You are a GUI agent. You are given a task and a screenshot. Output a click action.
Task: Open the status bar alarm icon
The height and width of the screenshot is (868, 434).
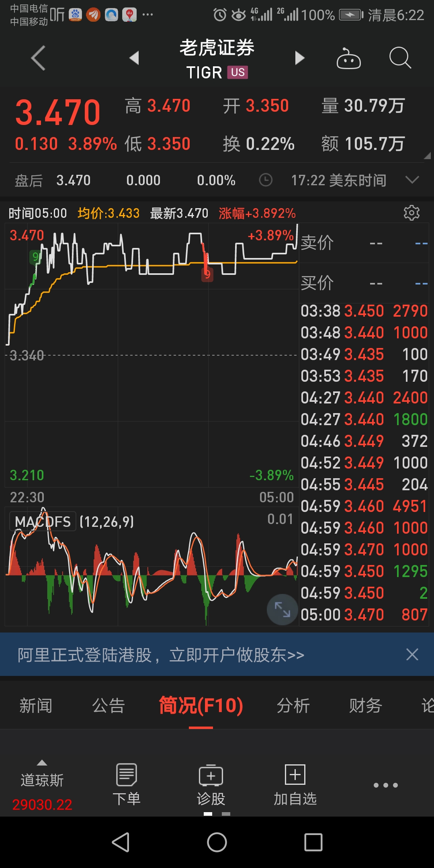coord(220,15)
